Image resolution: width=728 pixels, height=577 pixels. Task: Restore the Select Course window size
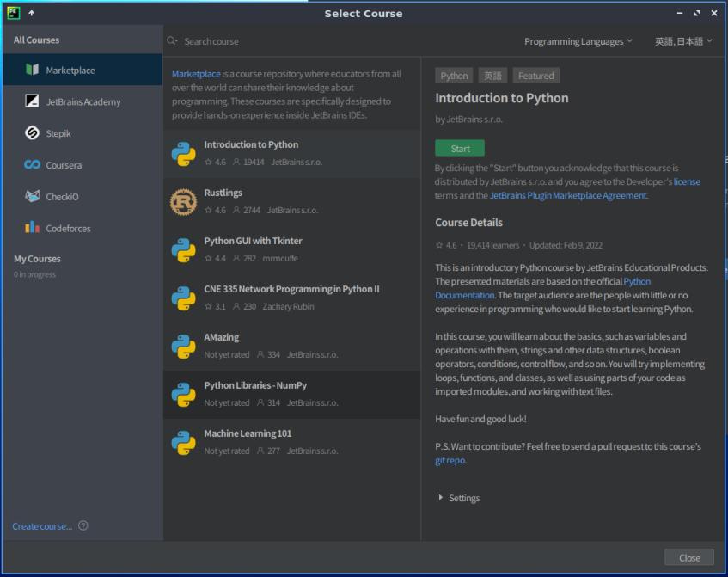(x=697, y=13)
